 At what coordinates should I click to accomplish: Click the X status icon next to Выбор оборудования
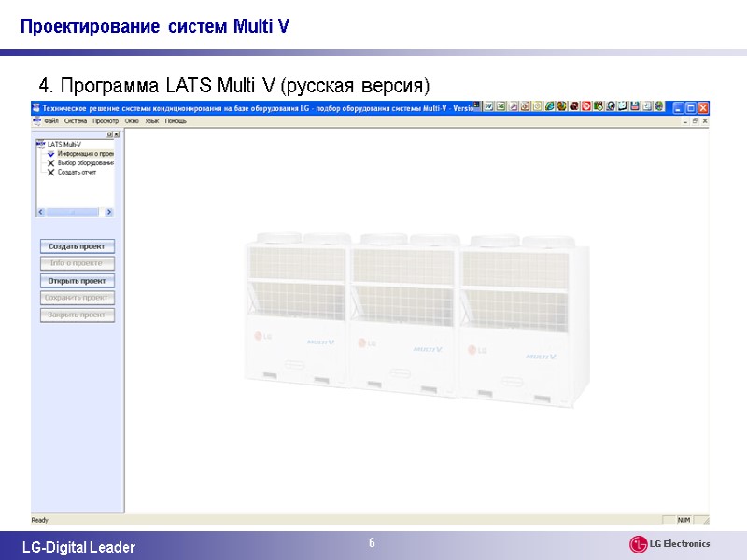[51, 162]
